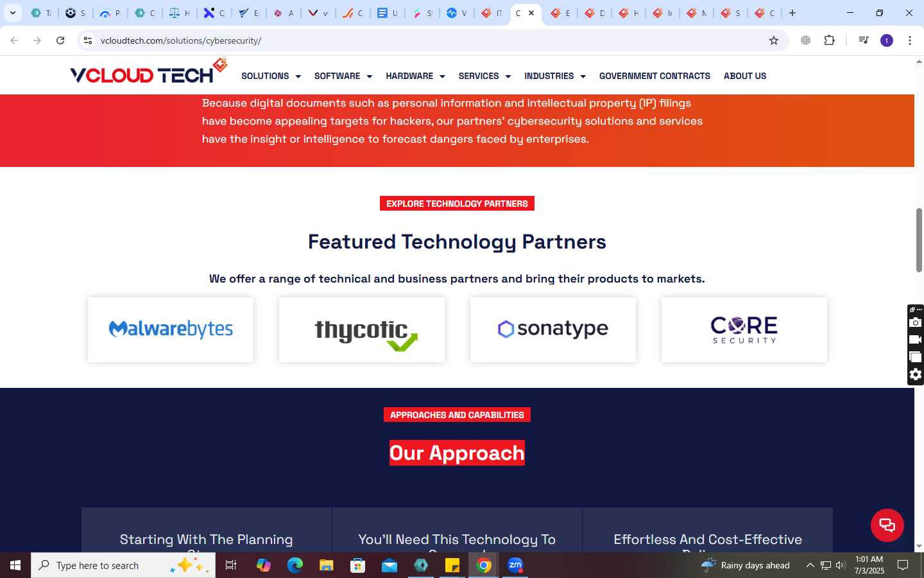
Task: Open the network icon in system tray
Action: pos(826,565)
